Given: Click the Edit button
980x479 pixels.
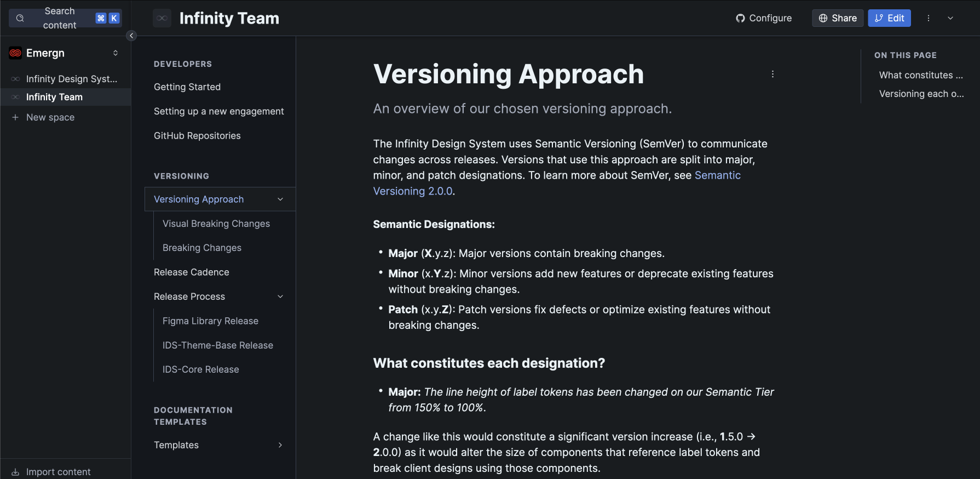Looking at the screenshot, I should (889, 18).
